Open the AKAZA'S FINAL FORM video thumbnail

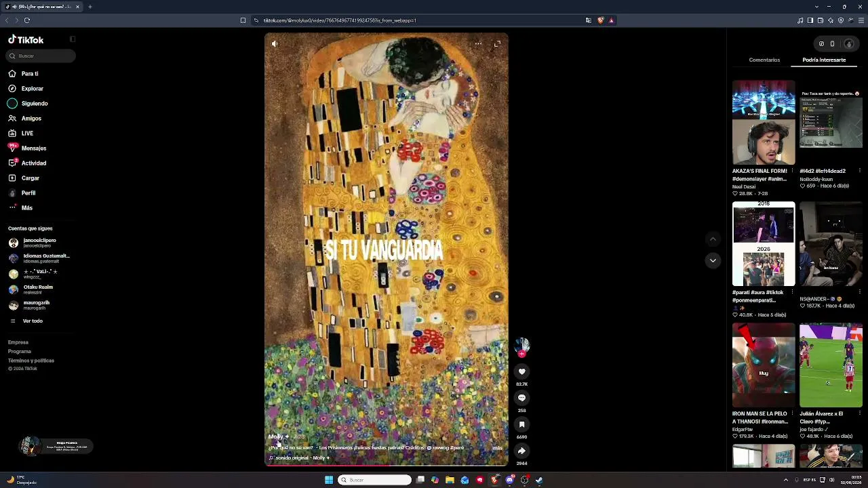coord(764,122)
